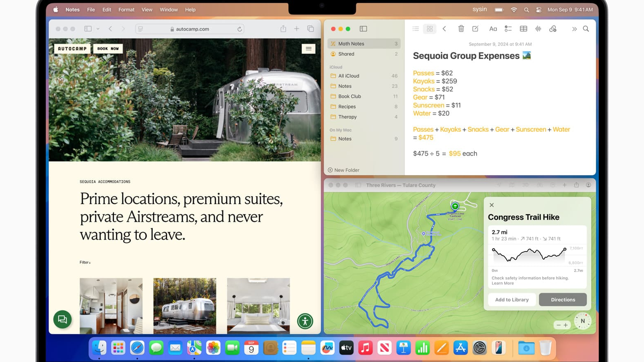Insert a checklist in the note
The width and height of the screenshot is (644, 362).
(x=508, y=29)
